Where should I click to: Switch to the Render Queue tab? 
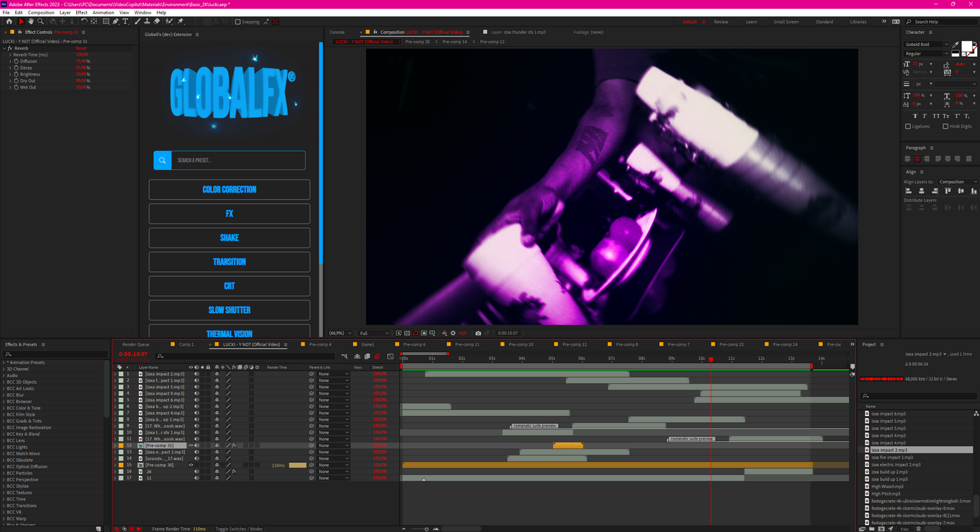point(136,344)
